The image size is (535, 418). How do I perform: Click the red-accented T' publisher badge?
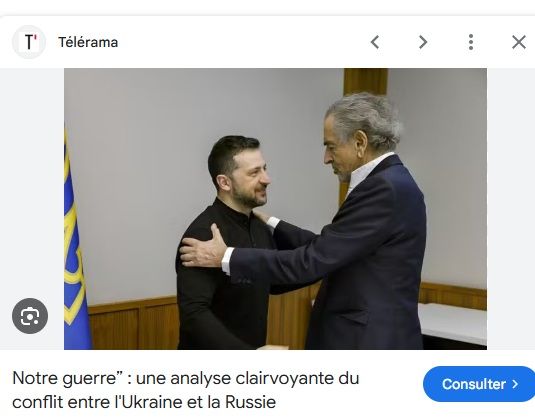[x=29, y=42]
